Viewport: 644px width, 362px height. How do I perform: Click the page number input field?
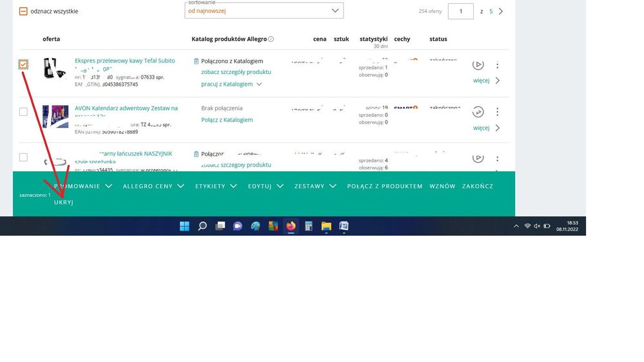pos(461,11)
